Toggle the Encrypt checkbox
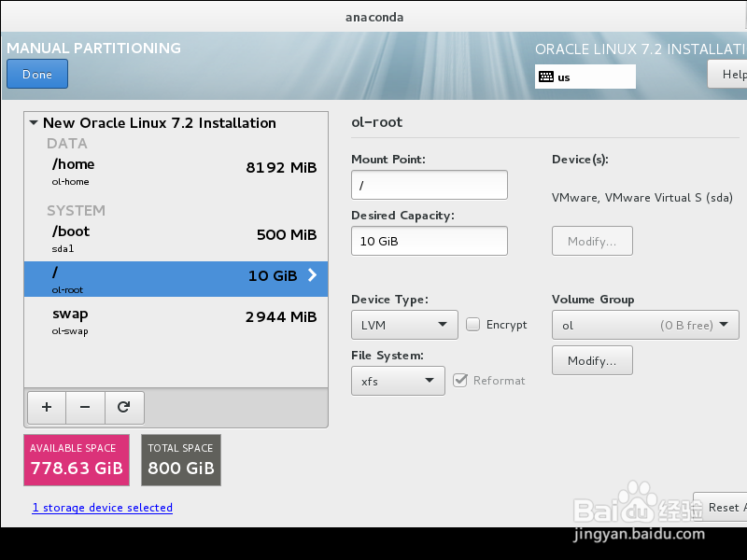This screenshot has height=560, width=747. click(x=472, y=324)
